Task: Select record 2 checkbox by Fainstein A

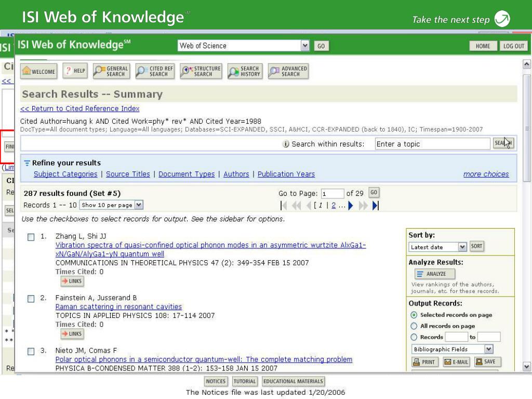Action: pos(31,299)
